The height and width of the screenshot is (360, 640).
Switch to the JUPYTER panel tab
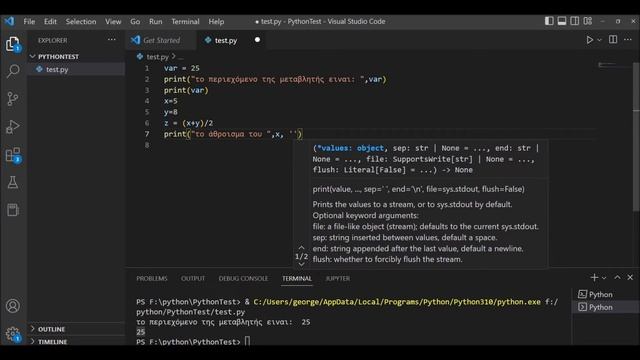click(338, 278)
